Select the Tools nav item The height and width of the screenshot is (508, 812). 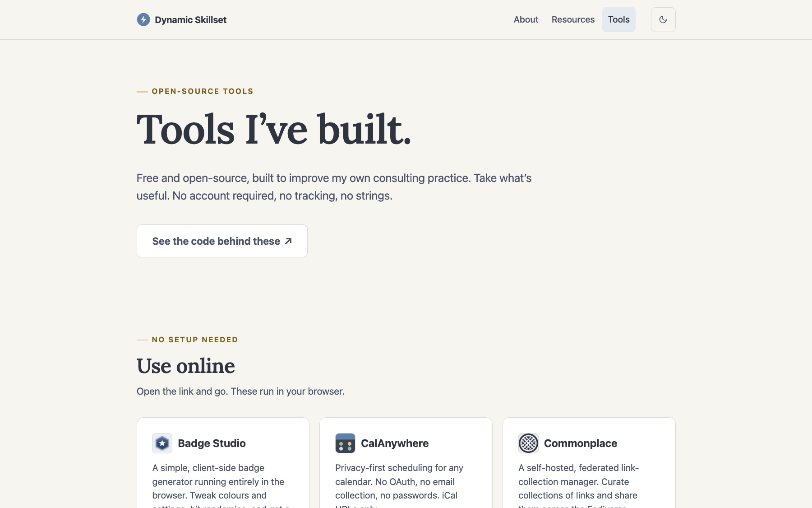click(x=618, y=19)
